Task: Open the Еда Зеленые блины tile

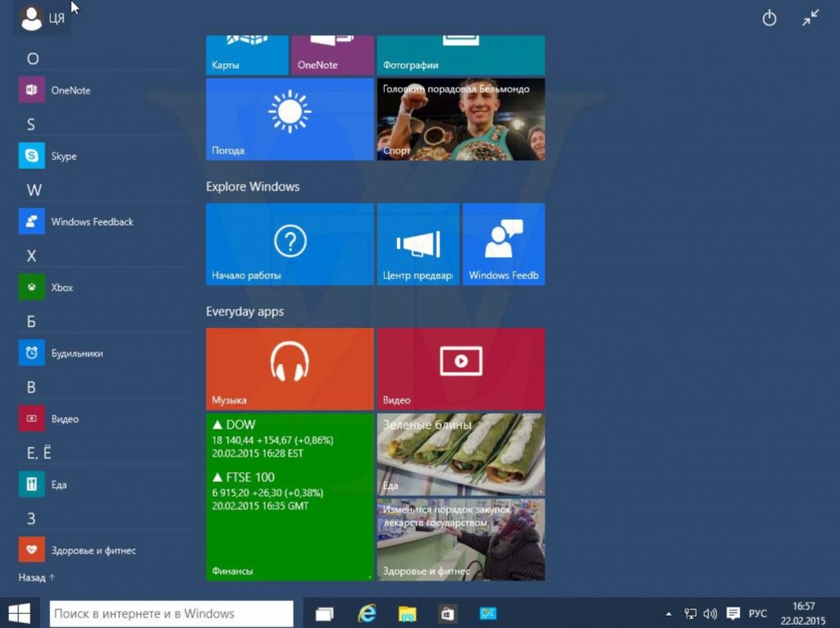Action: tap(461, 454)
